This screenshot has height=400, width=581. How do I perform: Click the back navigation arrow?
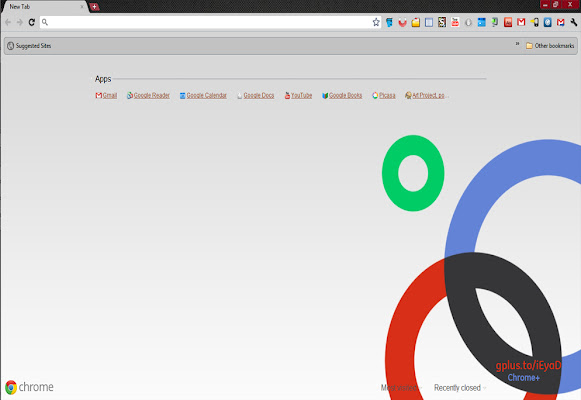pos(8,22)
